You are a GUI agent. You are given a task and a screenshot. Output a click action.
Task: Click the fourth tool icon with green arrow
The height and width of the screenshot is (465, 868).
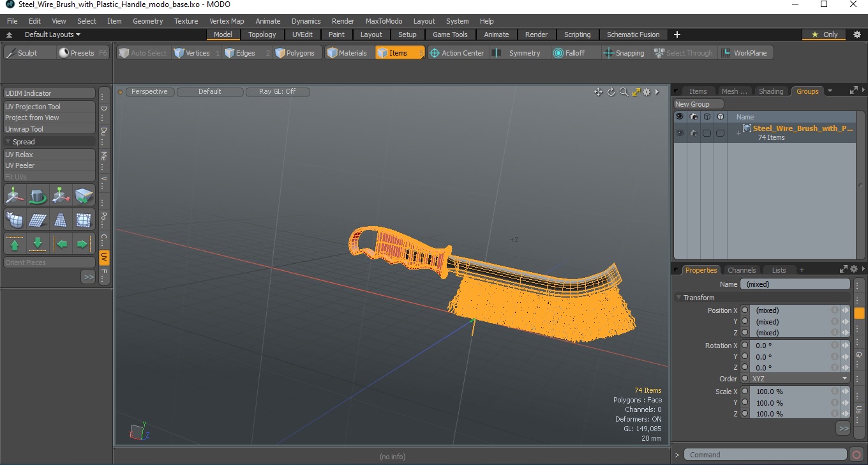click(x=84, y=195)
